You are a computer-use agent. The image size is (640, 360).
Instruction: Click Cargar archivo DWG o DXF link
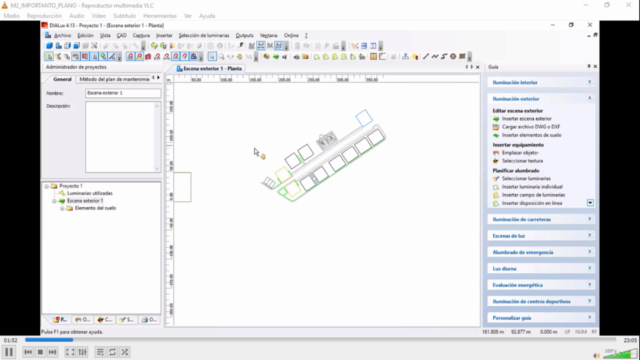pos(531,127)
